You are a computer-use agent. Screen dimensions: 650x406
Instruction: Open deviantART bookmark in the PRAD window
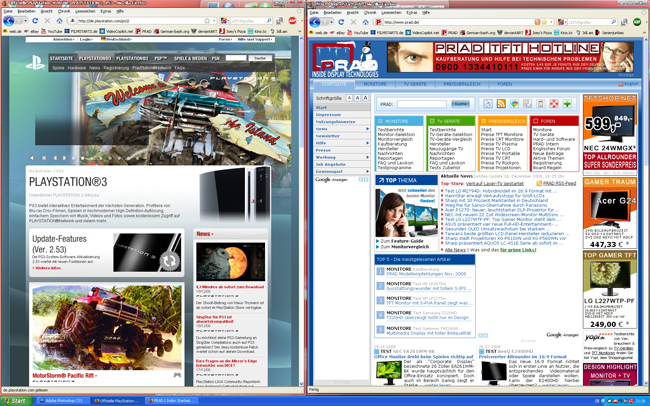click(x=510, y=32)
